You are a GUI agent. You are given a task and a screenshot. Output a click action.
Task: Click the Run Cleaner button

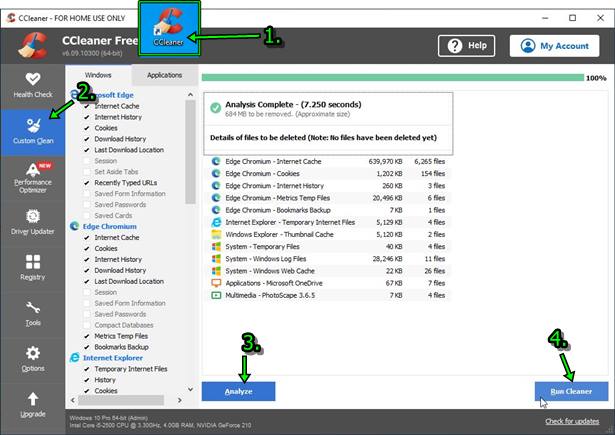[571, 391]
